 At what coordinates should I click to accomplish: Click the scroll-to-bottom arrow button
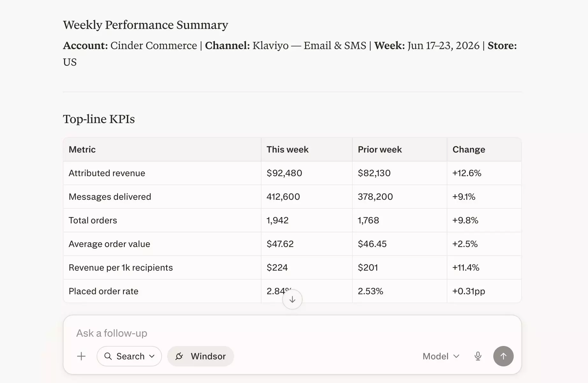(x=292, y=299)
